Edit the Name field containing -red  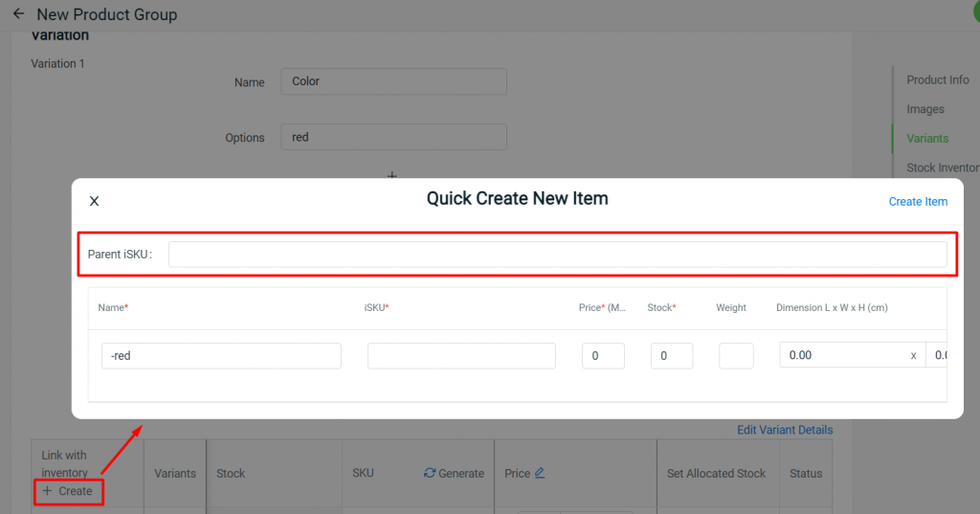click(221, 356)
